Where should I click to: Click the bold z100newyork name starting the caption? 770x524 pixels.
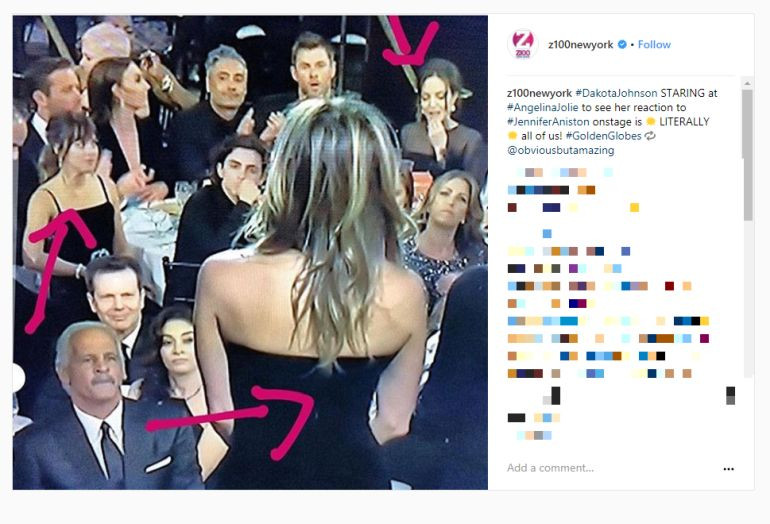click(539, 93)
